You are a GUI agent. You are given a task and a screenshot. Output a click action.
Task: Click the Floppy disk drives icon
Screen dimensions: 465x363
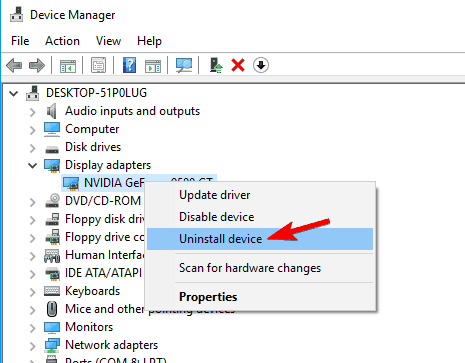tap(52, 219)
